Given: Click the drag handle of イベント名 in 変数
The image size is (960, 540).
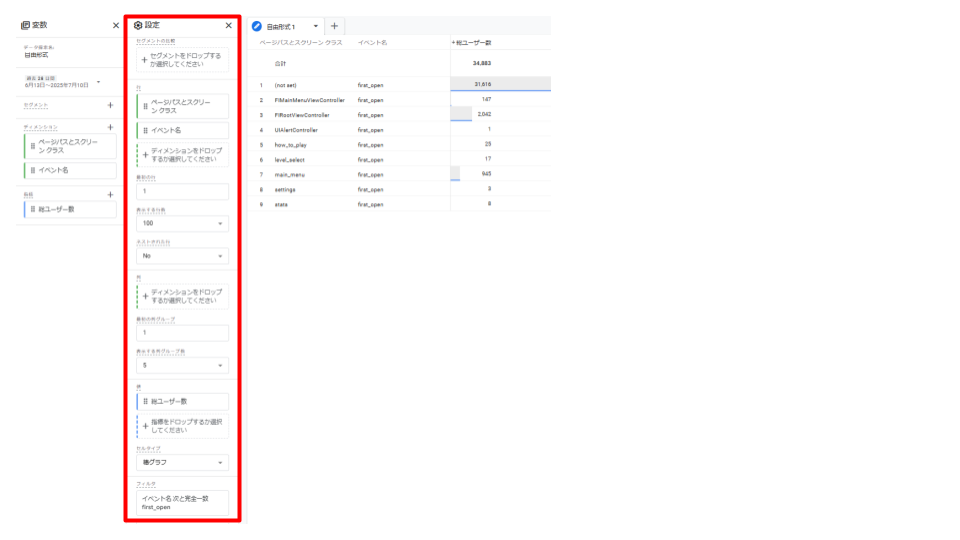Looking at the screenshot, I should pyautogui.click(x=32, y=170).
